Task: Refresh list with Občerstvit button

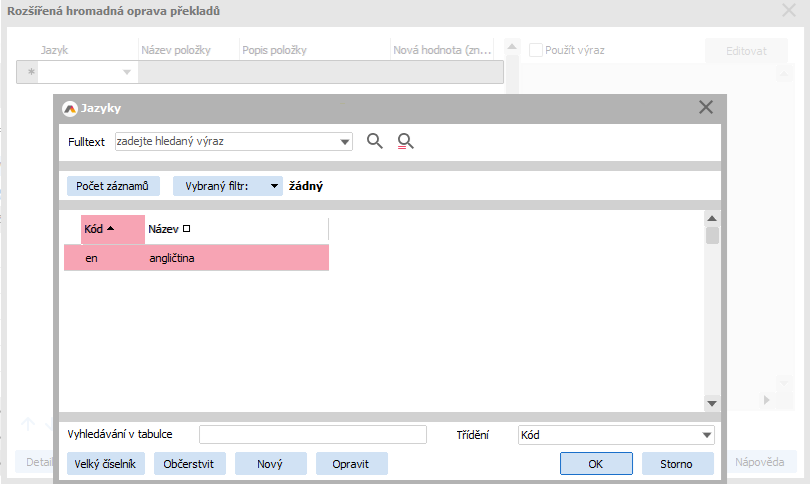Action: coord(189,464)
